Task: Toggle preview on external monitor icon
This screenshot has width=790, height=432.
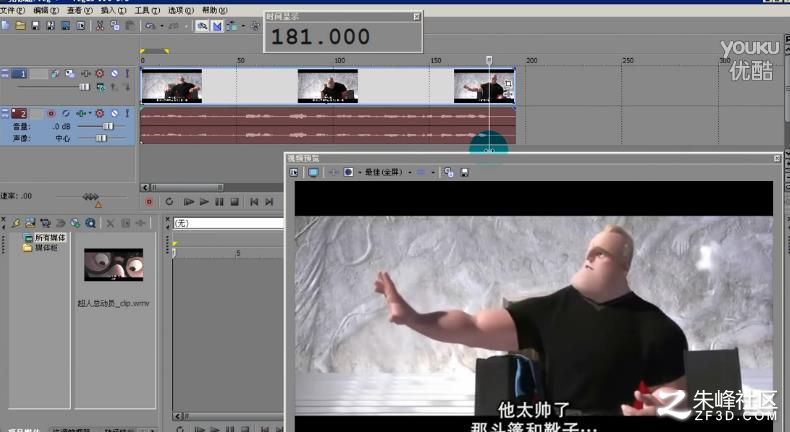Action: click(313, 172)
